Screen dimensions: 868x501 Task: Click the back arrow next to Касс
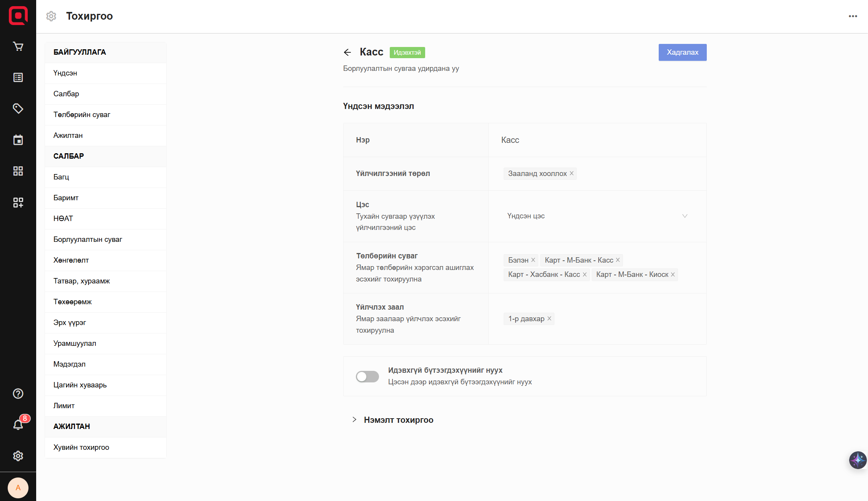click(x=347, y=52)
